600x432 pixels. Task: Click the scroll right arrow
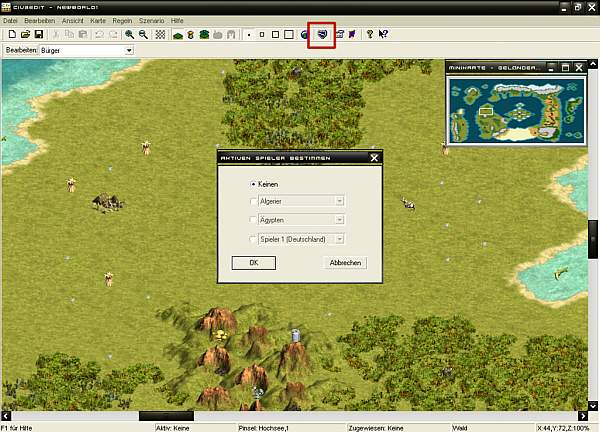click(x=583, y=416)
